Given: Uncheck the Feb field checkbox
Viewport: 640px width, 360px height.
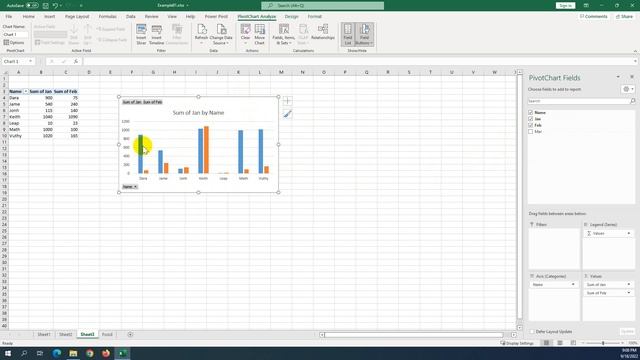Looking at the screenshot, I should (531, 125).
